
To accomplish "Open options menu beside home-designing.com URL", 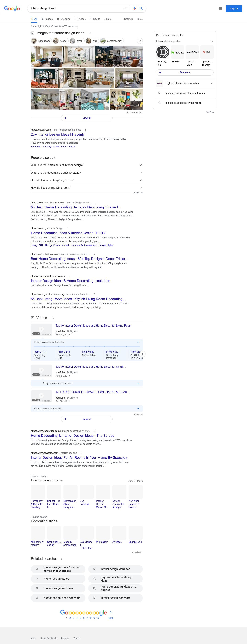I will (x=69, y=276).
